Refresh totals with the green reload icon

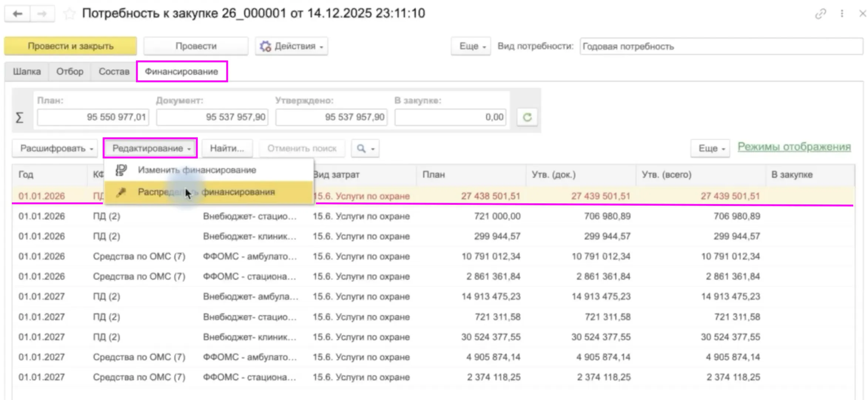tap(527, 117)
